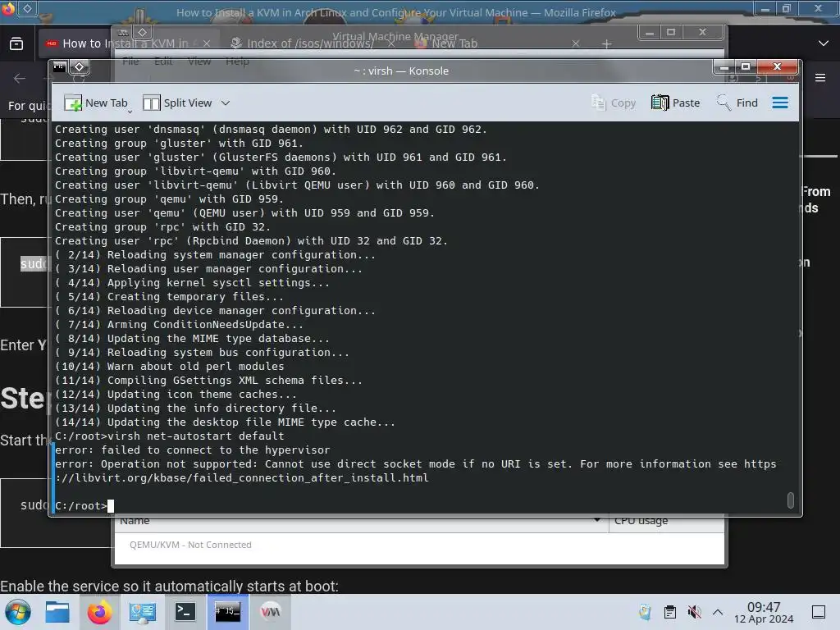840x630 pixels.
Task: Open the Start menu
Action: click(18, 612)
